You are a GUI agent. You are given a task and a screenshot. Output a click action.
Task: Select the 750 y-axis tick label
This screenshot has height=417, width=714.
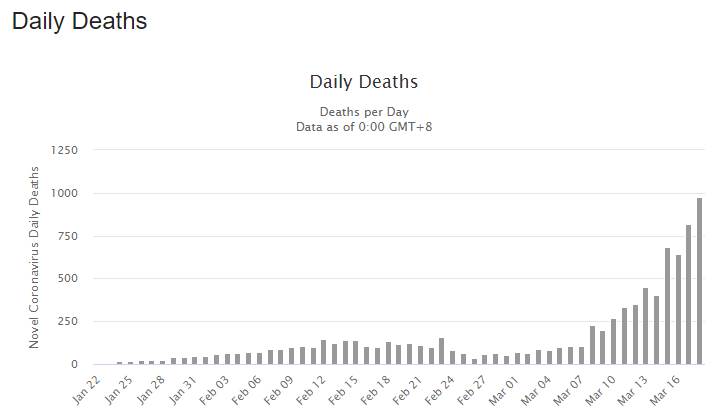pyautogui.click(x=68, y=236)
